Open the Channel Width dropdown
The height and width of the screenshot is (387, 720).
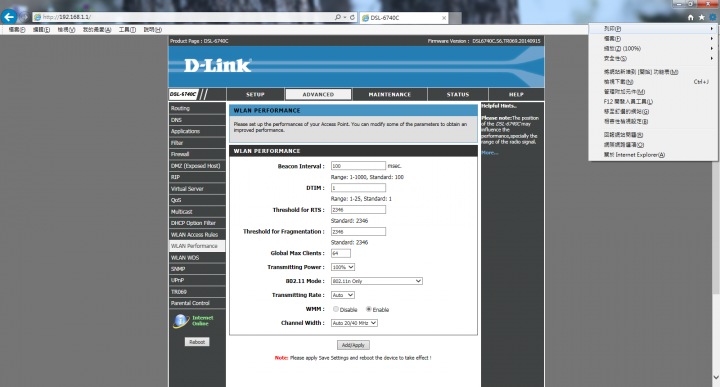354,323
